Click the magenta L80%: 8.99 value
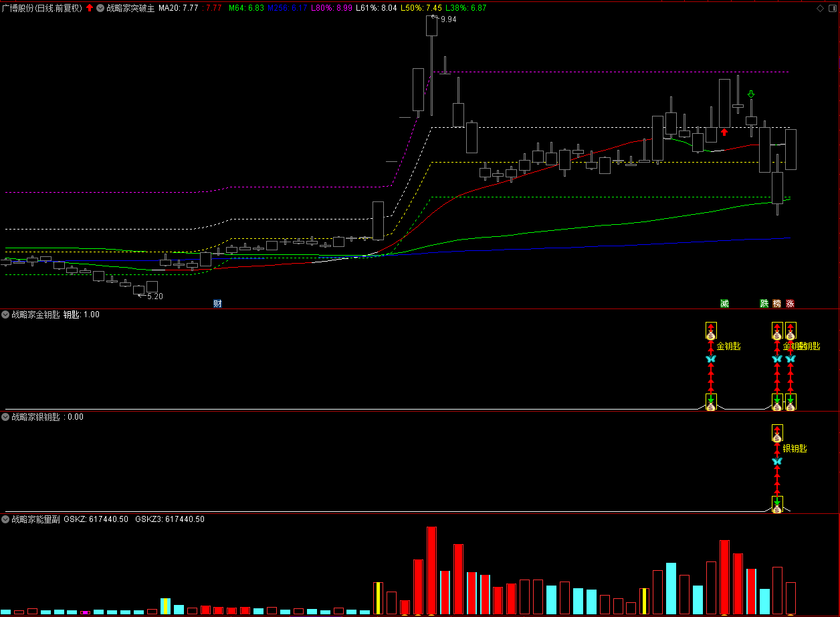This screenshot has width=840, height=617. [332, 8]
